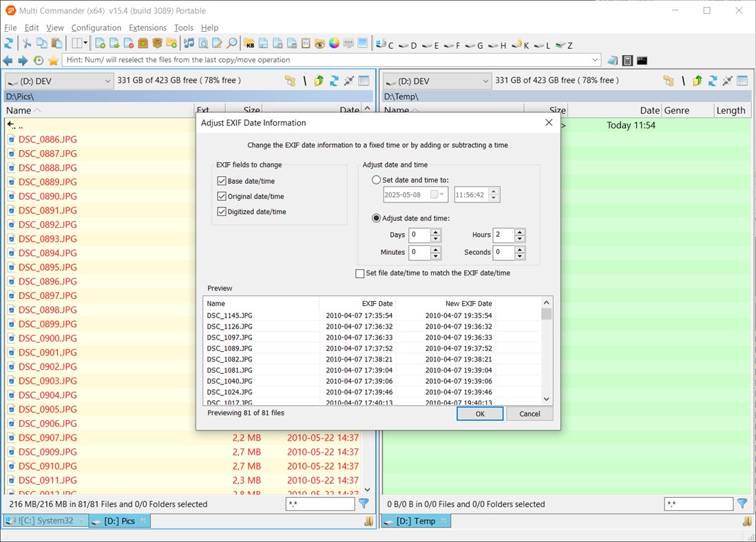The image size is (756, 542).
Task: Click the history clock icon
Action: (x=39, y=61)
